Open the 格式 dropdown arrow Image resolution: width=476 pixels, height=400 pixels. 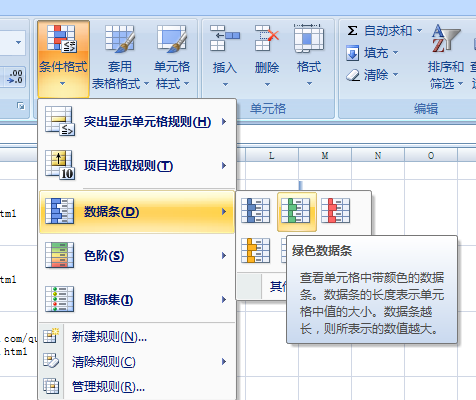click(x=309, y=83)
